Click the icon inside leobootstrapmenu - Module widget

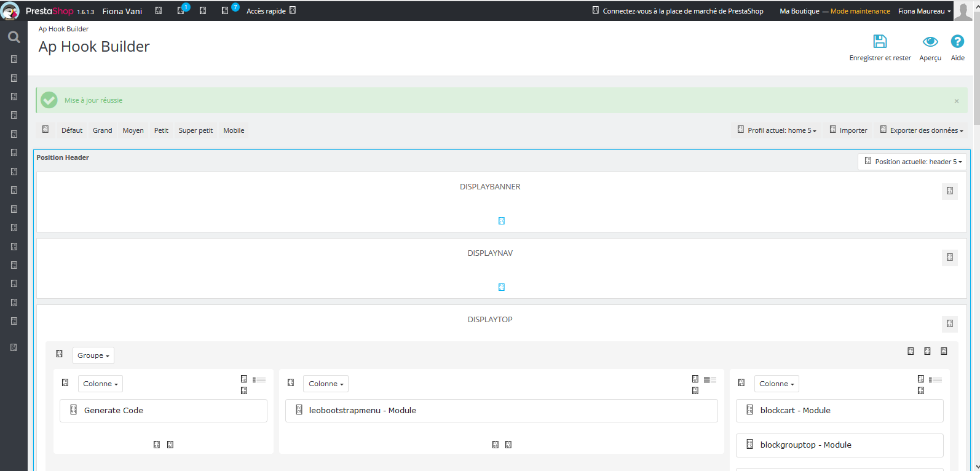tap(299, 410)
